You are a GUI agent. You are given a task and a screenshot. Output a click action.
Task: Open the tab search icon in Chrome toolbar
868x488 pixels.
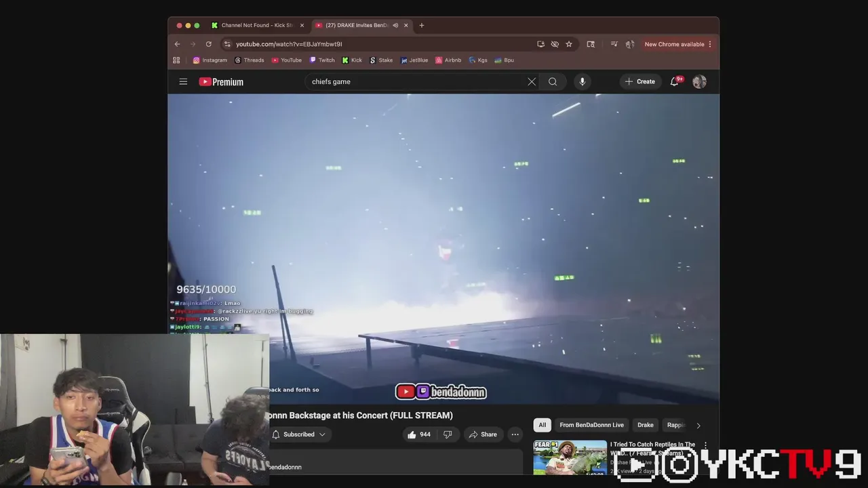click(x=591, y=44)
